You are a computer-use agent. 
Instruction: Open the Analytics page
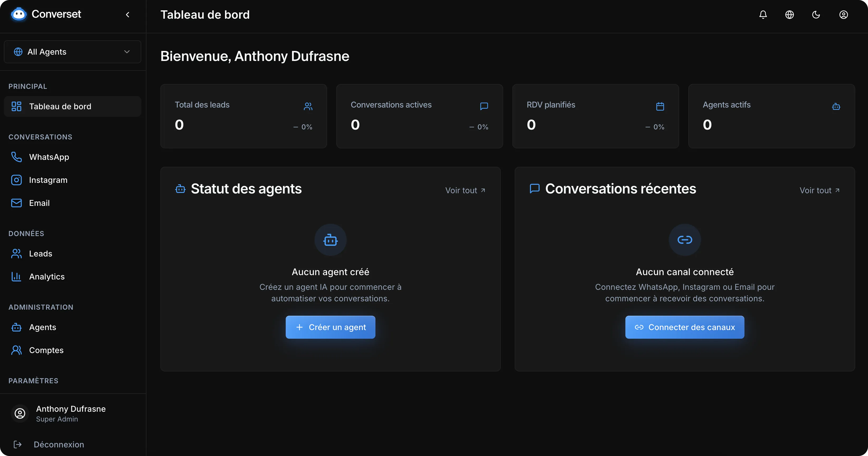47,277
